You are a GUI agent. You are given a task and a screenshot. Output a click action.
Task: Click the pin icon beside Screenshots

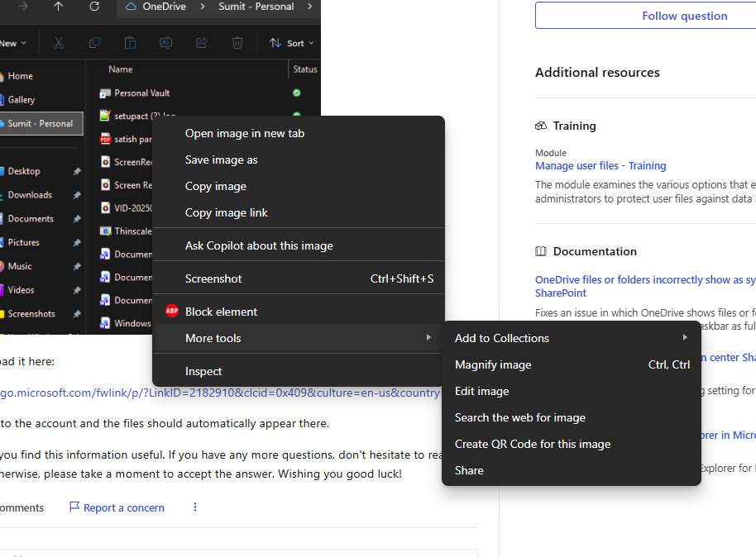pyautogui.click(x=77, y=314)
